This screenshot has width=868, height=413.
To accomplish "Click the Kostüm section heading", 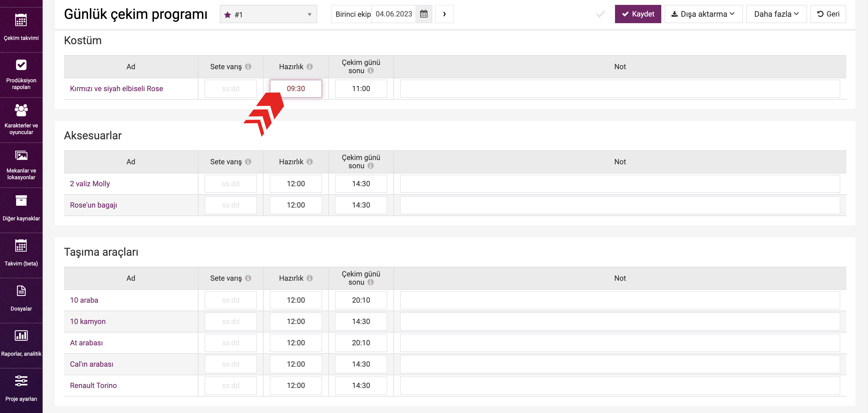I will 83,41.
